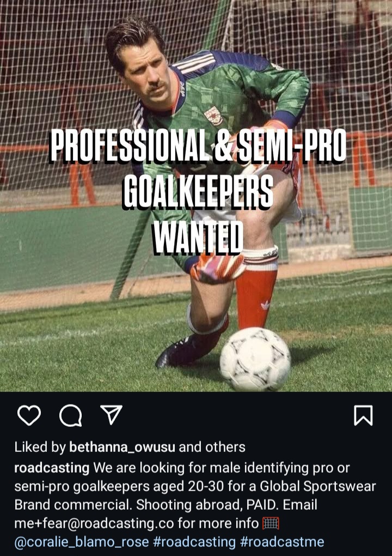
Task: Open bethanna_owusu's profile from the likes line
Action: pos(122,447)
